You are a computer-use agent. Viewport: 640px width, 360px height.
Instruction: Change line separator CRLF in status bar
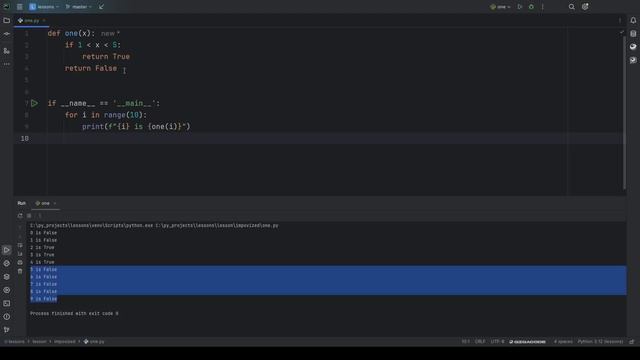[x=480, y=342]
